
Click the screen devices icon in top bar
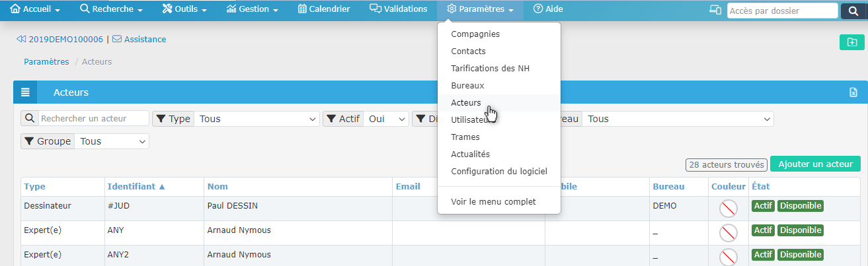tap(715, 11)
